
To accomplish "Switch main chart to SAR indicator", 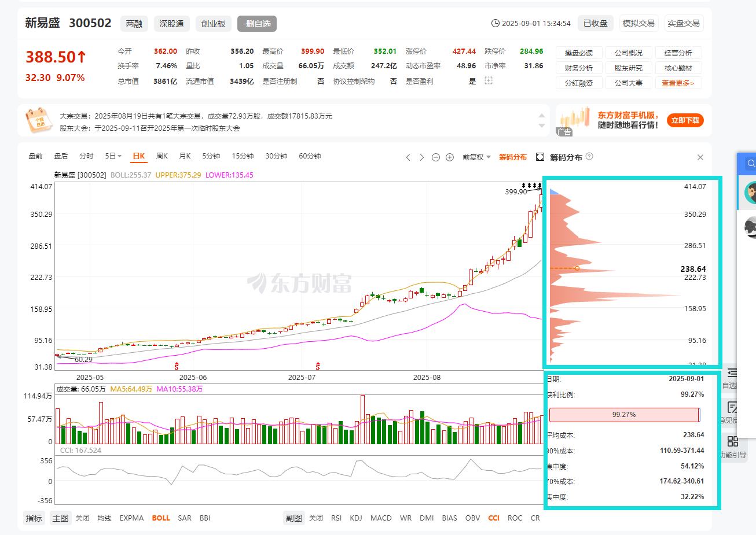I will [185, 518].
